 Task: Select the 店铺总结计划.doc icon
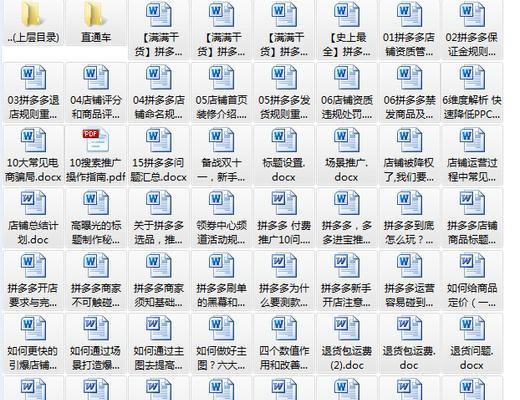pyautogui.click(x=33, y=203)
